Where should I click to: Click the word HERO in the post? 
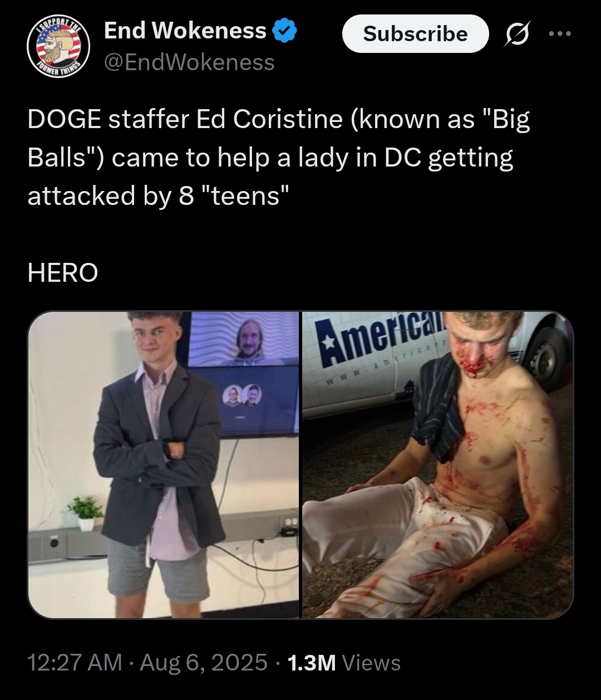tap(62, 273)
